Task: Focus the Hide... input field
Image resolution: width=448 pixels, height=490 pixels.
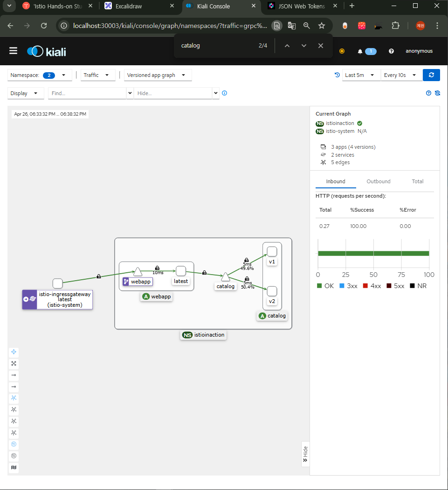Action: pos(173,93)
